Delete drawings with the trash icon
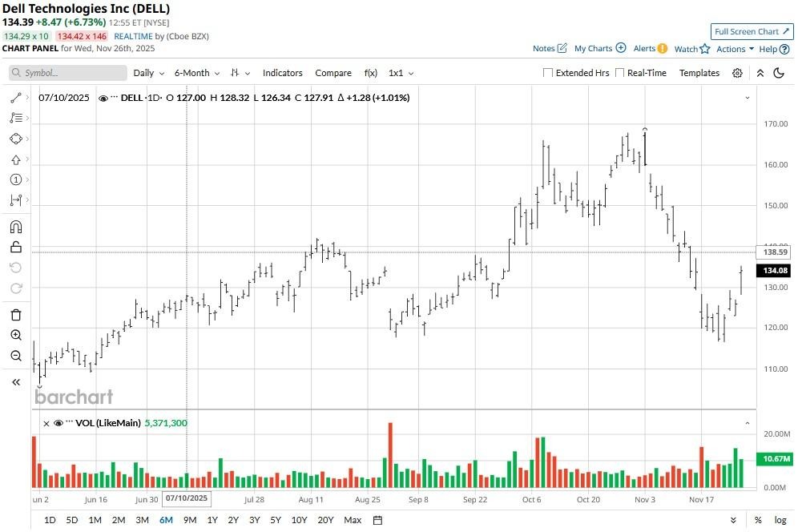798x532 pixels. [x=16, y=315]
